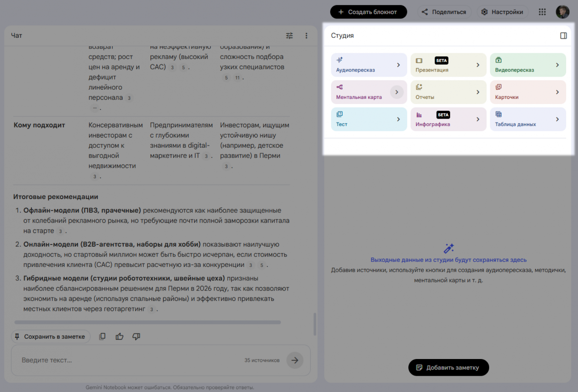Click Итоговые рекомендации heading

pyautogui.click(x=56, y=197)
